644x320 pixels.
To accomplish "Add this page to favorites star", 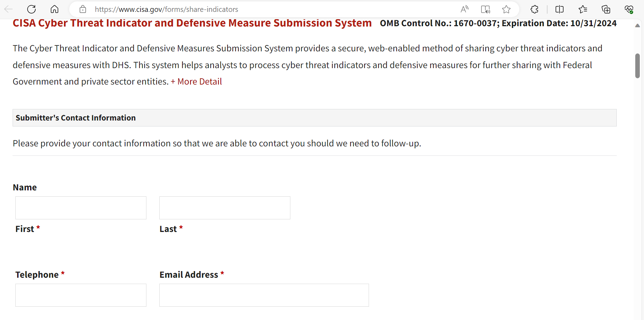I will click(506, 9).
